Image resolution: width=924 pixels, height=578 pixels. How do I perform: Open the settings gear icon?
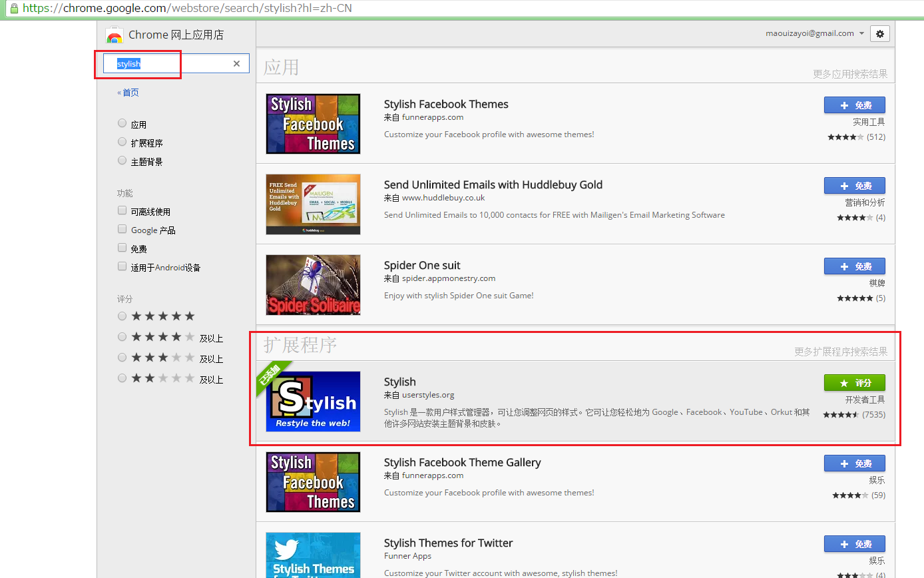pos(880,34)
